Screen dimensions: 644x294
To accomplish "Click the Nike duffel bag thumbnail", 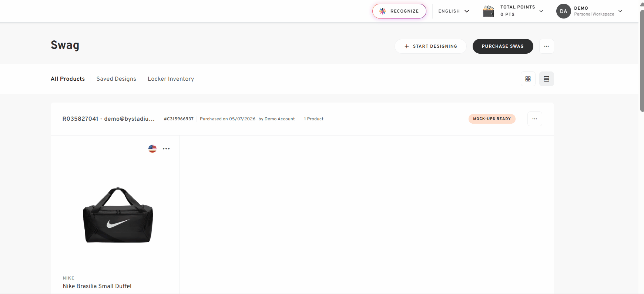I will [118, 215].
